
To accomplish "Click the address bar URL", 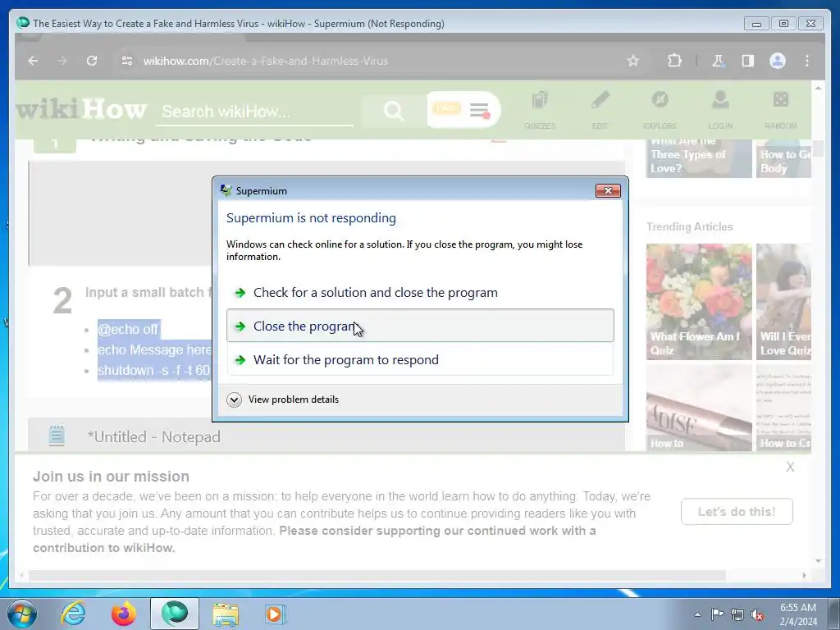I will point(265,61).
